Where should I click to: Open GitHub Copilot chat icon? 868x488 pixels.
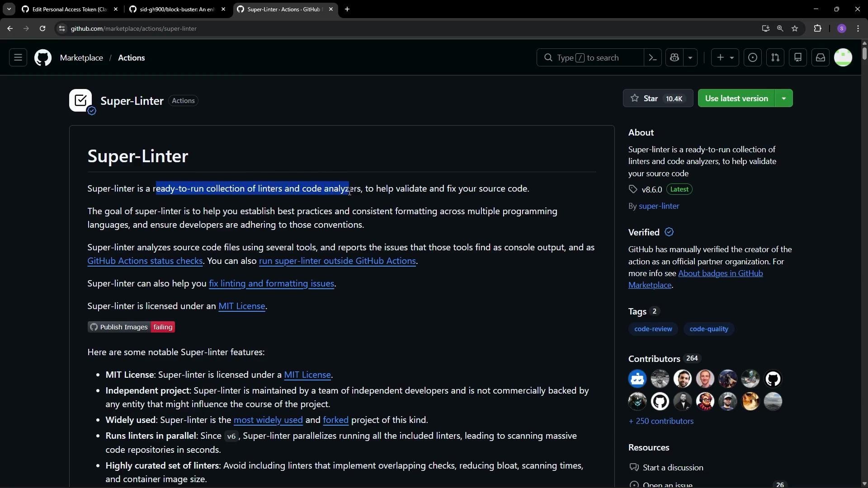pyautogui.click(x=675, y=58)
